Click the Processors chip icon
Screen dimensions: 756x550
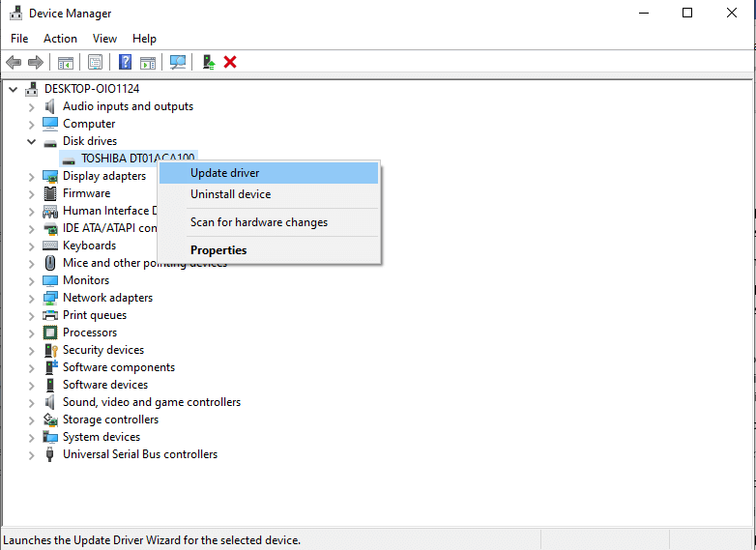coord(50,333)
